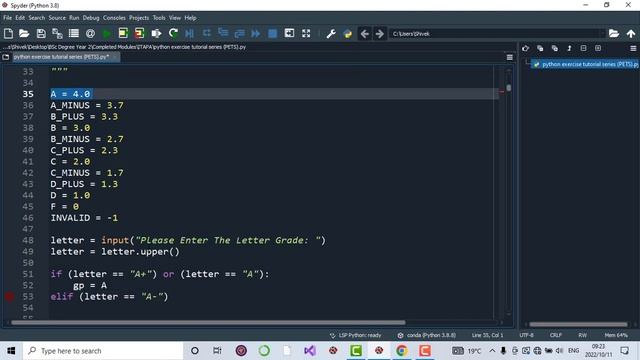The width and height of the screenshot is (640, 360).
Task: Click LSP Python ready status
Action: (356, 335)
